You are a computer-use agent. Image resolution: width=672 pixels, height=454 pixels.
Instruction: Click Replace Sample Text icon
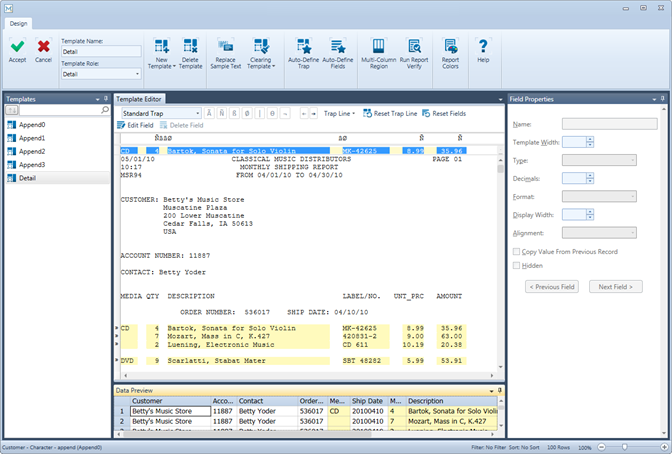pyautogui.click(x=228, y=48)
